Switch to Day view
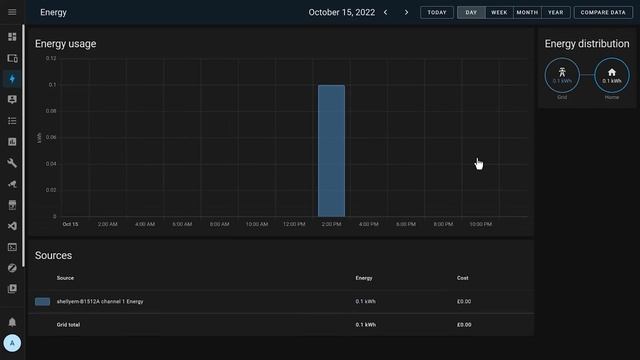This screenshot has height=360, width=640. coord(471,12)
